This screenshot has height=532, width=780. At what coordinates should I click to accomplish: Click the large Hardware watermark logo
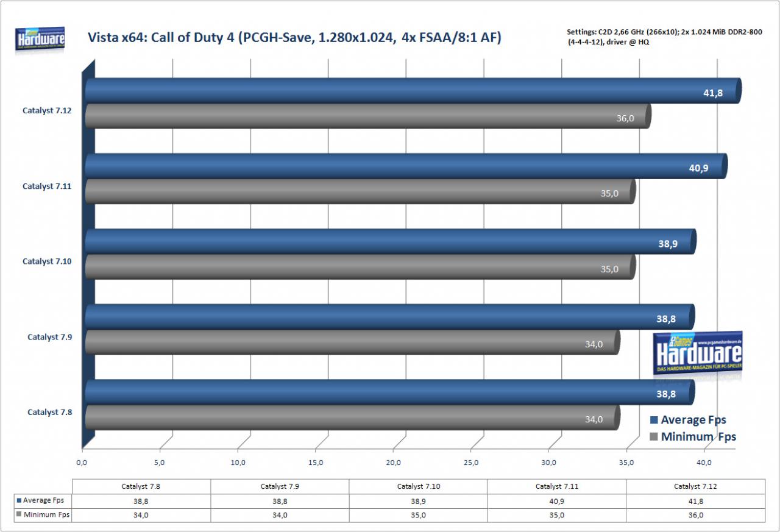(x=698, y=353)
